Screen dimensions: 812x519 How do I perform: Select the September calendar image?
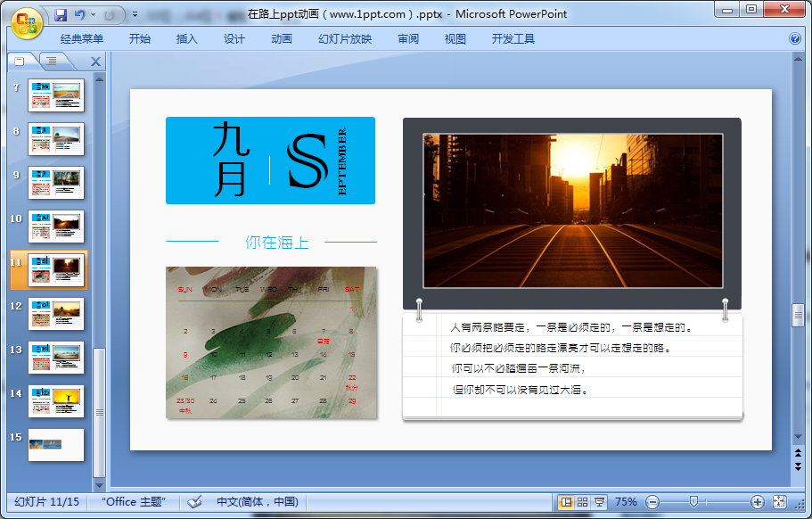click(x=271, y=342)
